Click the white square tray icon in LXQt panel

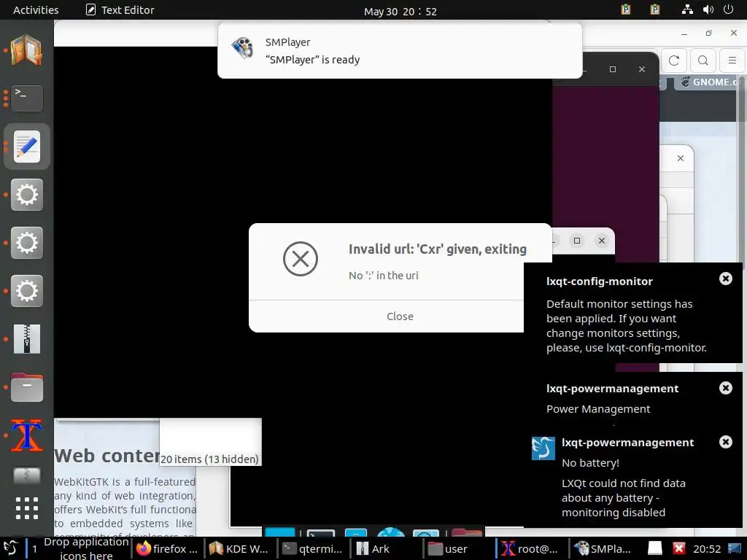655,548
